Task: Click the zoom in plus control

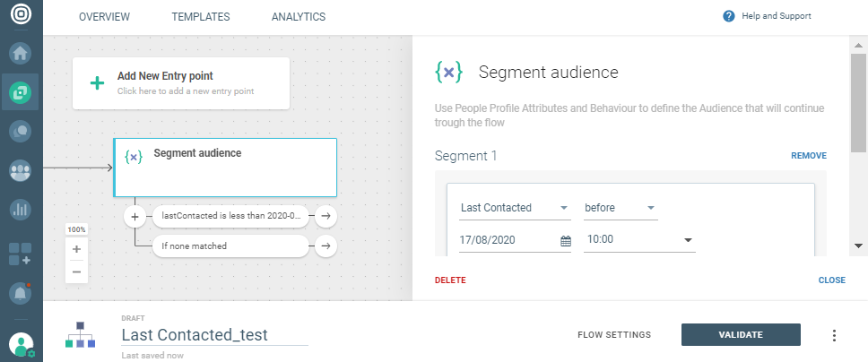Action: click(76, 249)
